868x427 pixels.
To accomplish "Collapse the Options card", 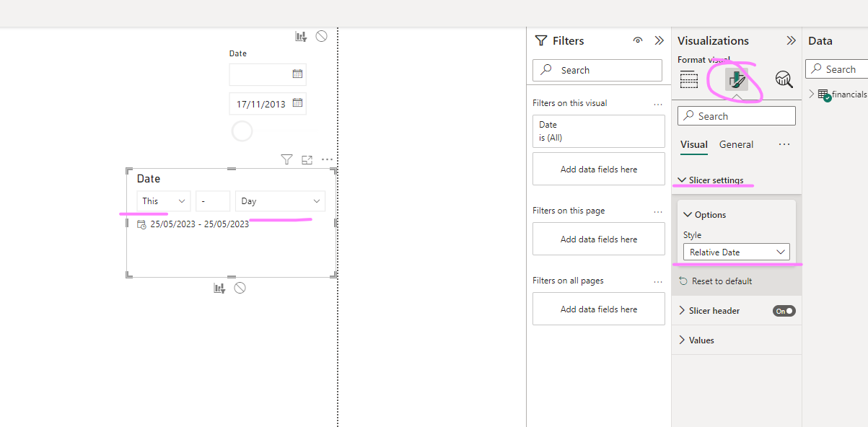I will [688, 215].
